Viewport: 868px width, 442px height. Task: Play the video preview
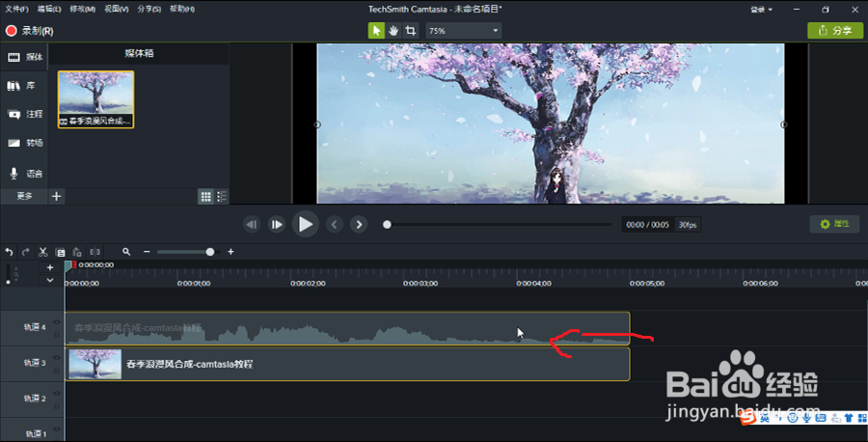305,224
